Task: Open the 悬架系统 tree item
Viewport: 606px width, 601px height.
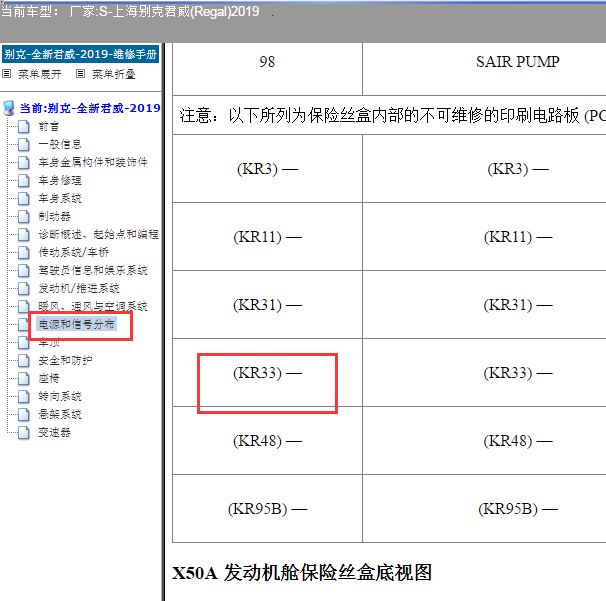Action: coord(60,414)
